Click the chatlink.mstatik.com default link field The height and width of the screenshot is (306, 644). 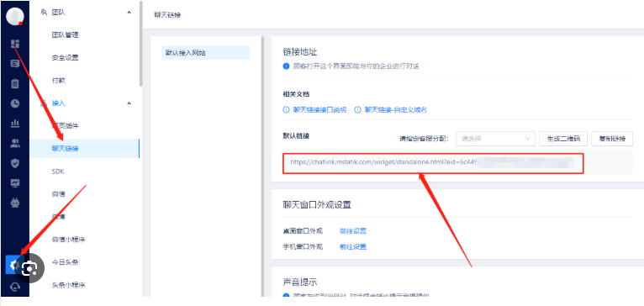pyautogui.click(x=433, y=163)
